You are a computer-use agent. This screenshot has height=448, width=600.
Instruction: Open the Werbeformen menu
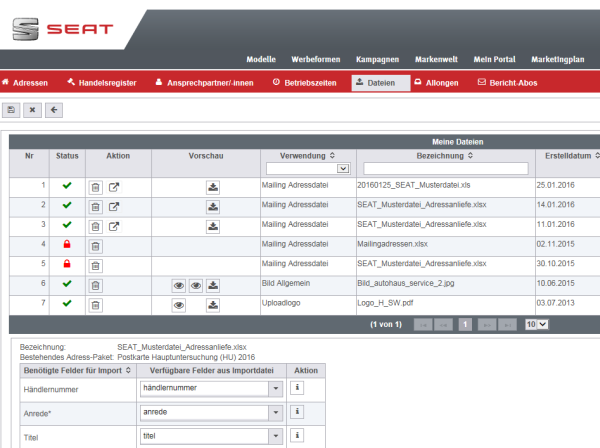(316, 59)
